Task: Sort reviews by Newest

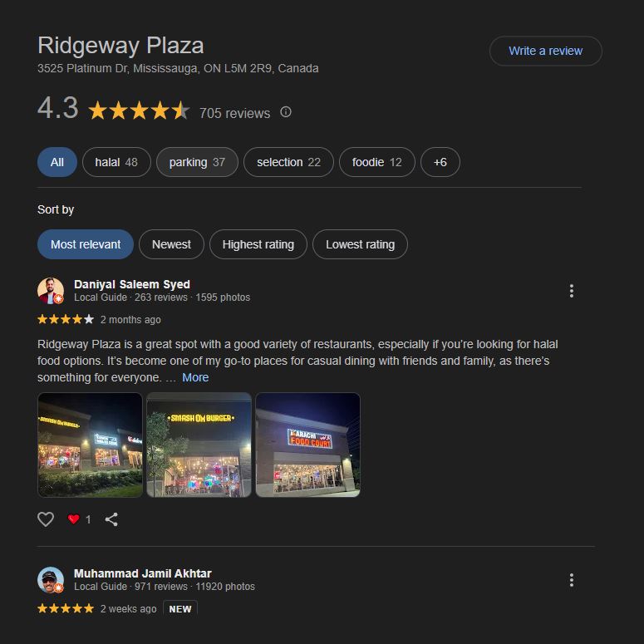Action: click(171, 244)
